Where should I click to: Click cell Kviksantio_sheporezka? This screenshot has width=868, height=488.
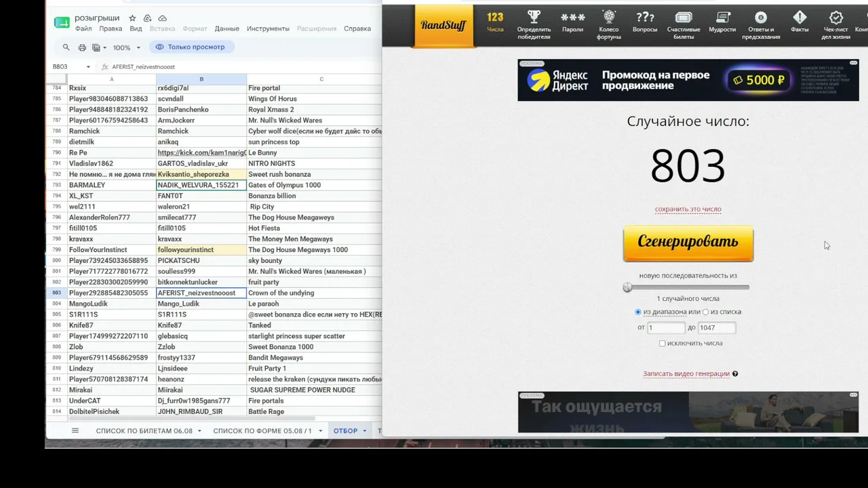(201, 175)
